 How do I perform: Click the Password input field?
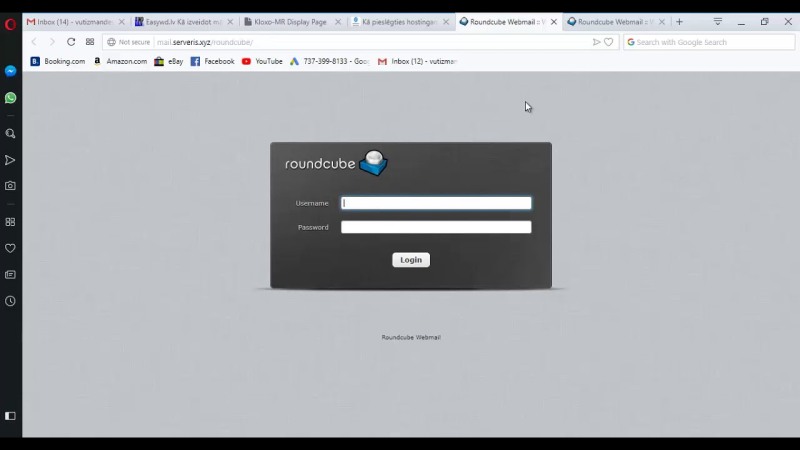pyautogui.click(x=436, y=227)
